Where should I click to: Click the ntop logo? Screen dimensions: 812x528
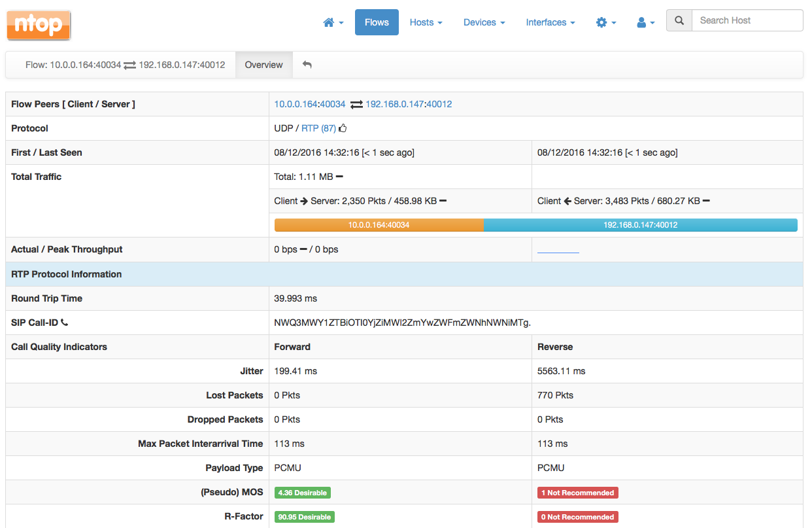click(39, 25)
